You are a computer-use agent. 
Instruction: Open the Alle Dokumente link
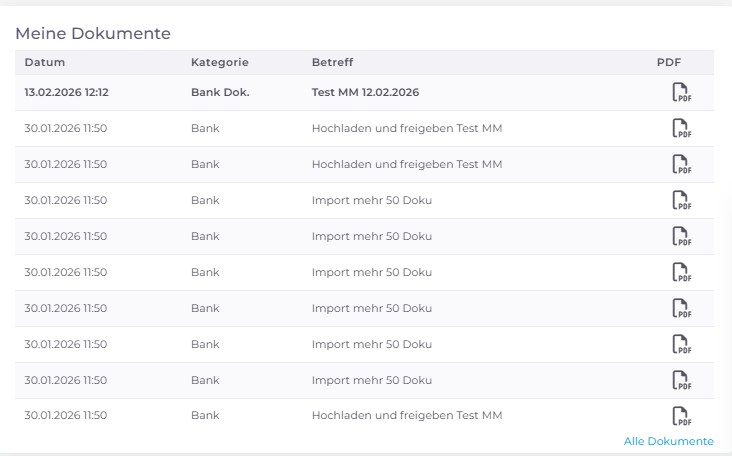pyautogui.click(x=668, y=441)
